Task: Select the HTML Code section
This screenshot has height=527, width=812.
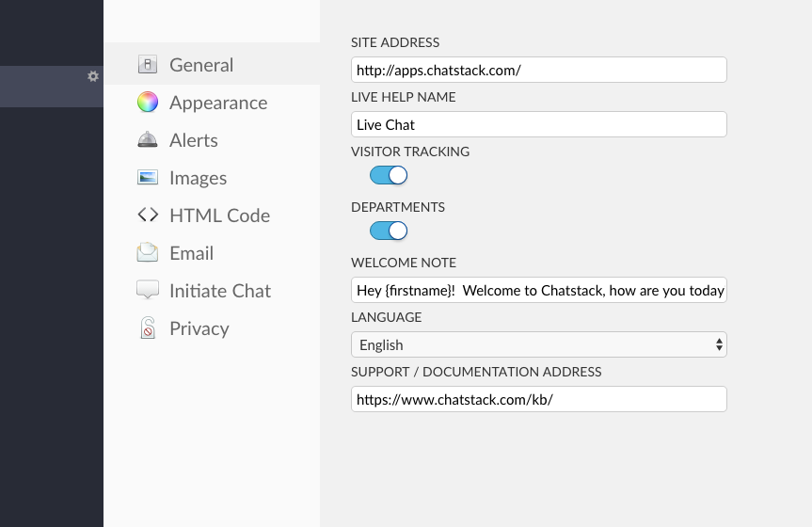Action: tap(212, 216)
